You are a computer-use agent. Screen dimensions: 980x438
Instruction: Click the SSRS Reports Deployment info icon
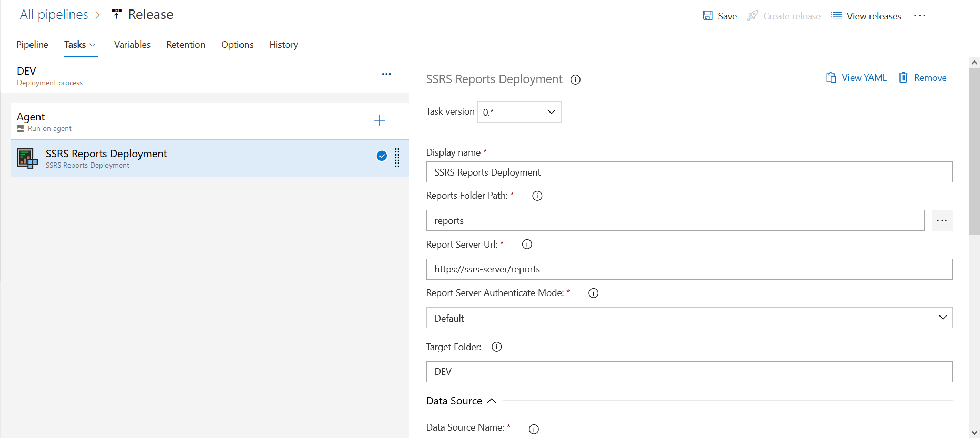pos(576,80)
